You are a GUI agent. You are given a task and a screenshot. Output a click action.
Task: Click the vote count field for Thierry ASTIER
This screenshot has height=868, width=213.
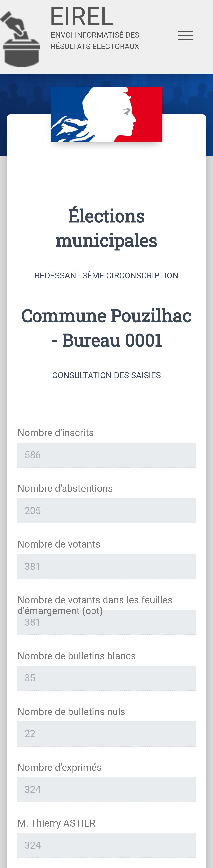(106, 845)
